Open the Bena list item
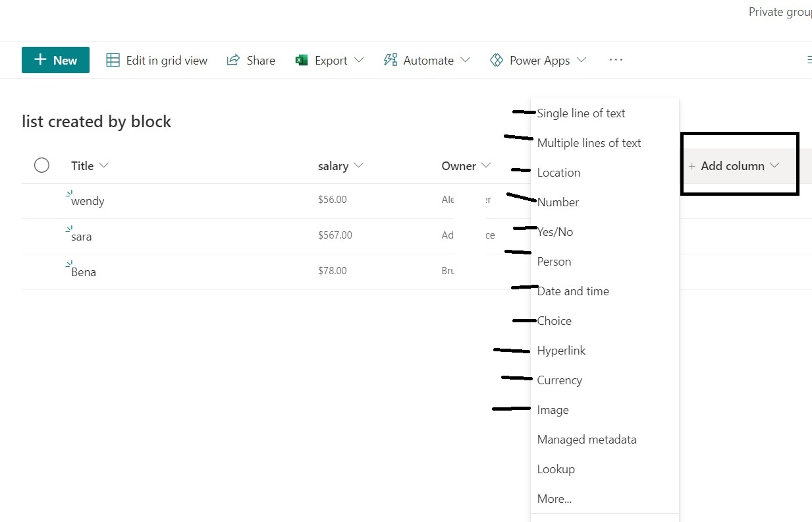This screenshot has height=522, width=812. pos(84,272)
